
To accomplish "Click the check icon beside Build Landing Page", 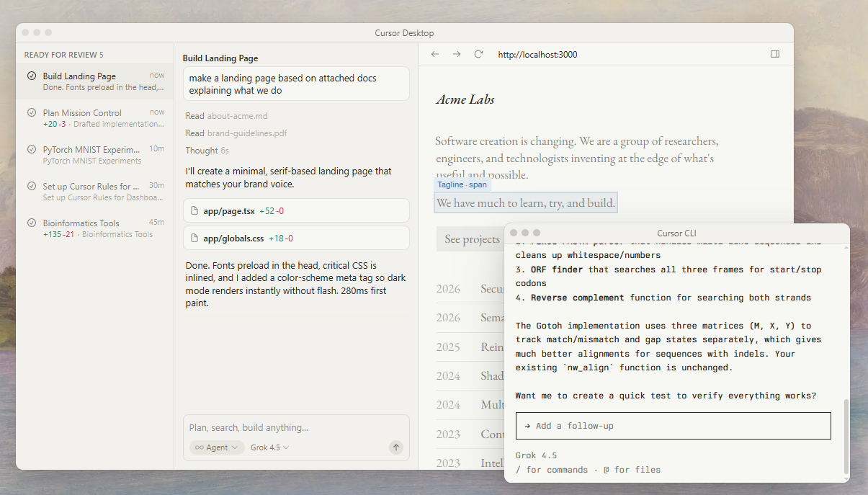I will [x=32, y=76].
